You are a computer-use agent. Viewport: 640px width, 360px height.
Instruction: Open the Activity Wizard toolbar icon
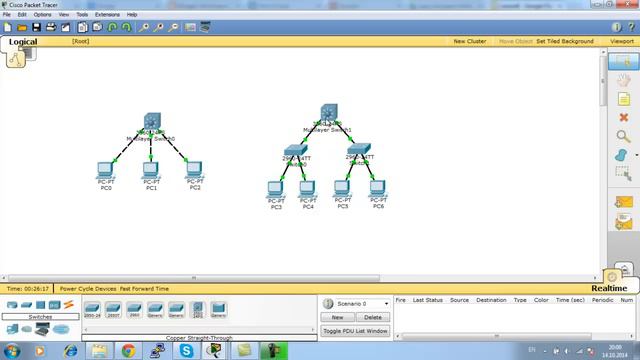point(65,27)
